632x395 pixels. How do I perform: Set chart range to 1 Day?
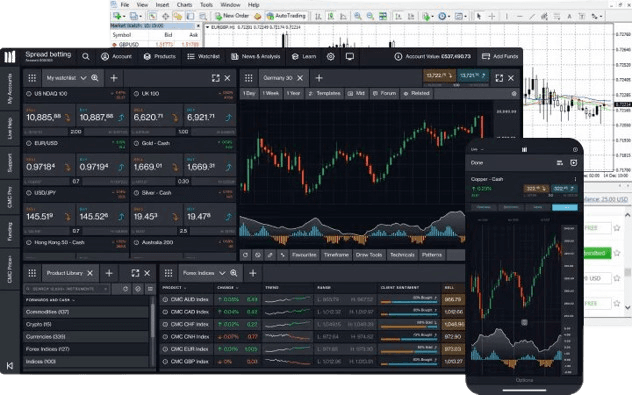pos(249,94)
